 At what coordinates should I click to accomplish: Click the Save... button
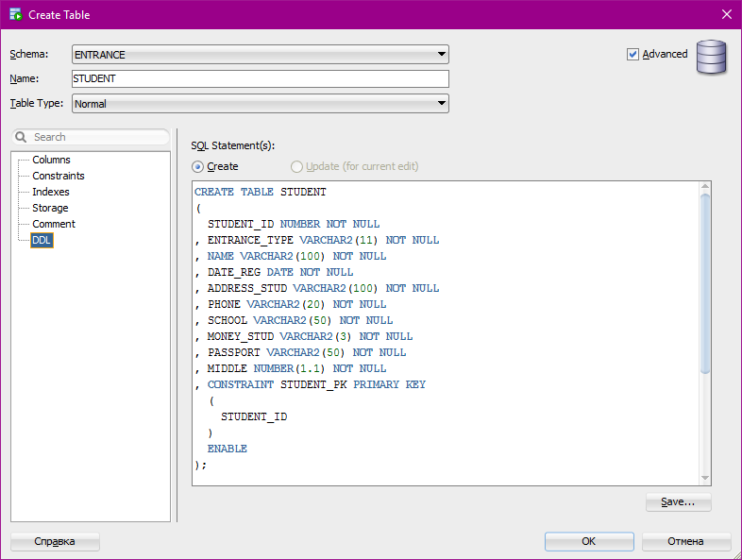pos(678,502)
